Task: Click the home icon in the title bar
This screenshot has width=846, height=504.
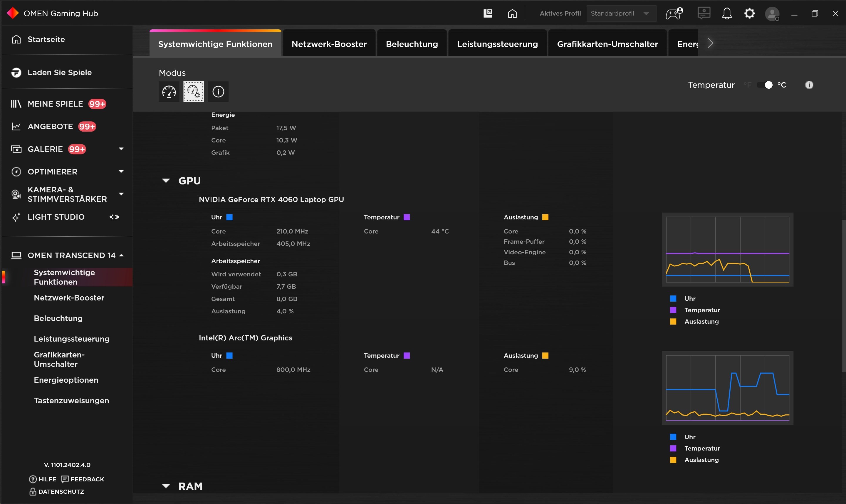Action: (512, 13)
